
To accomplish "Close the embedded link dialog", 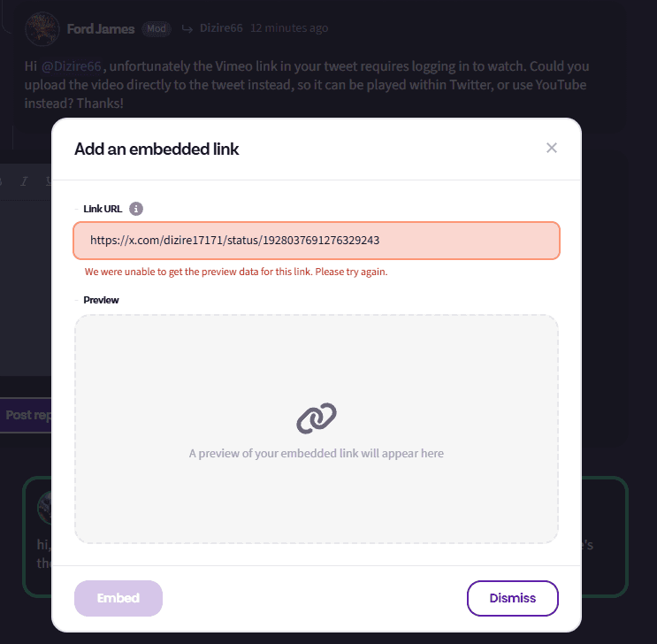I will coord(552,148).
